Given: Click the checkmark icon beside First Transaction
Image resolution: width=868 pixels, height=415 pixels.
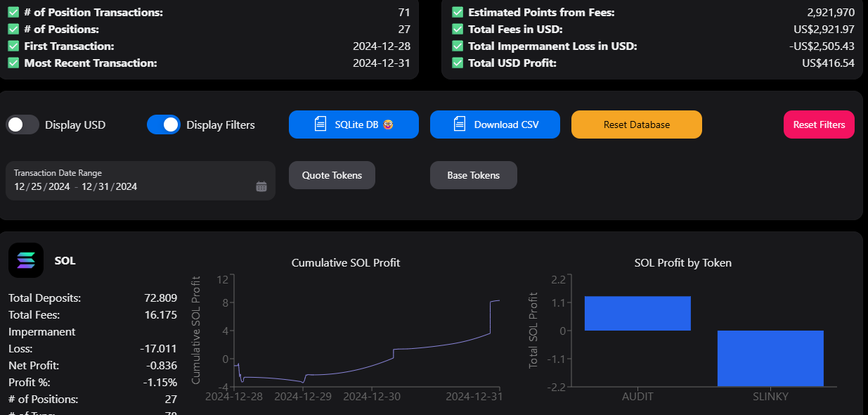Looking at the screenshot, I should click(x=13, y=46).
